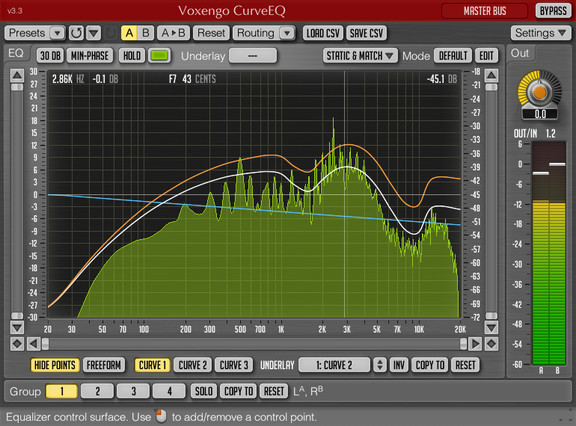Open the Settings dropdown menu

(540, 33)
